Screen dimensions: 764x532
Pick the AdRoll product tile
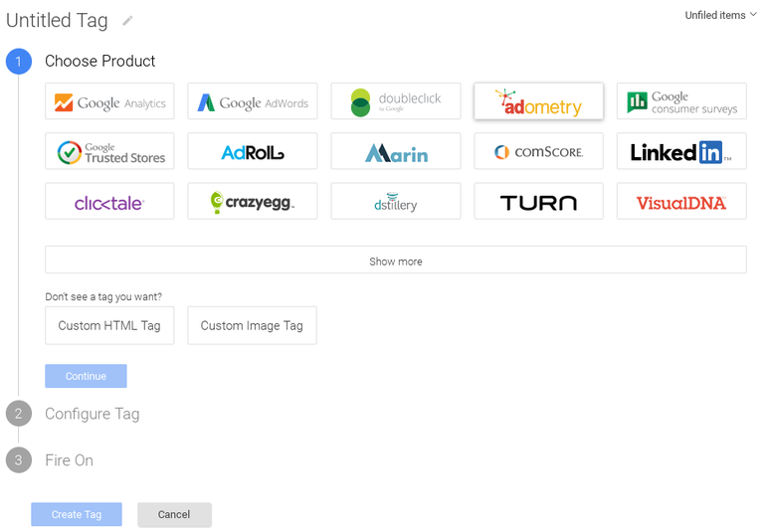click(x=253, y=151)
